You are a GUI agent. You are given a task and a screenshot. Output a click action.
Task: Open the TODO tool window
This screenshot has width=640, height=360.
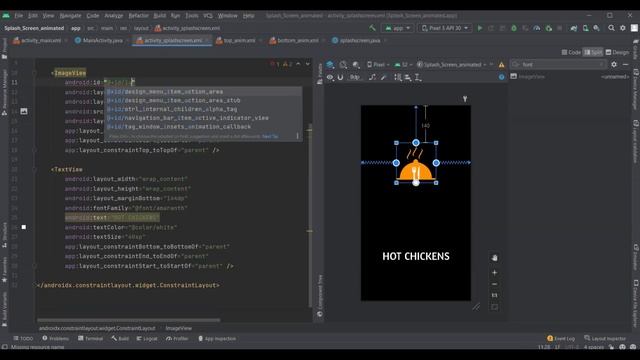(x=23, y=338)
